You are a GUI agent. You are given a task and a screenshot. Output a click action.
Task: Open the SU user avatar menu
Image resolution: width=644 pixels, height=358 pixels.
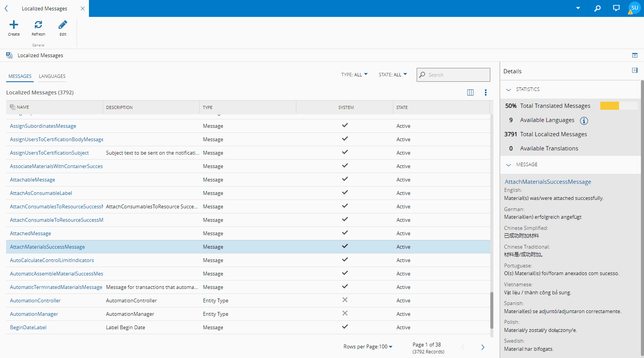coord(634,8)
